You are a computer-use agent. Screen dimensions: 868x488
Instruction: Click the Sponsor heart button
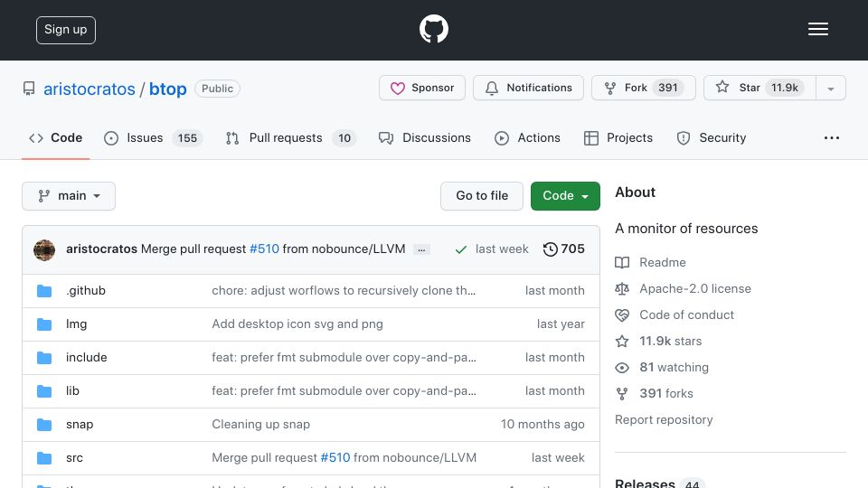coord(422,88)
